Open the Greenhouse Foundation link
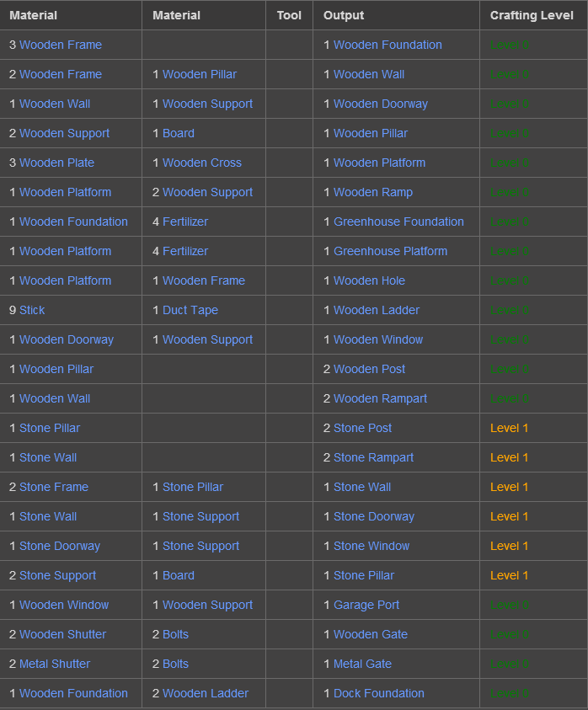 (x=398, y=222)
